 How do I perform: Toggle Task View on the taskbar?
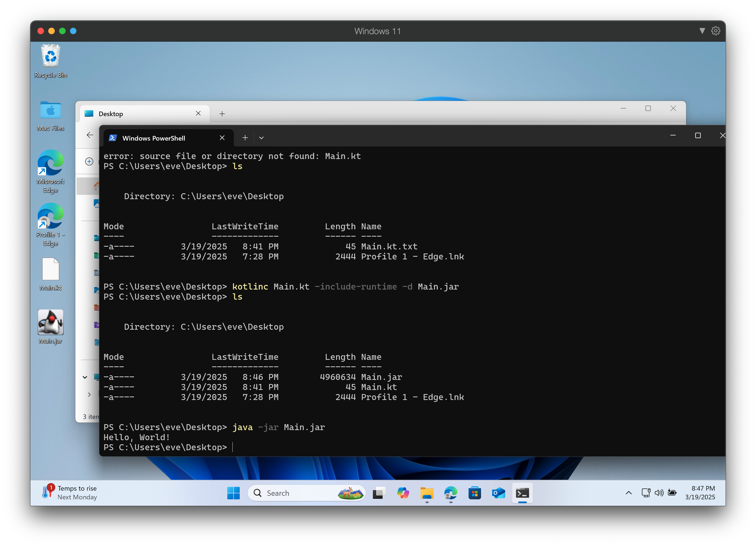tap(379, 493)
